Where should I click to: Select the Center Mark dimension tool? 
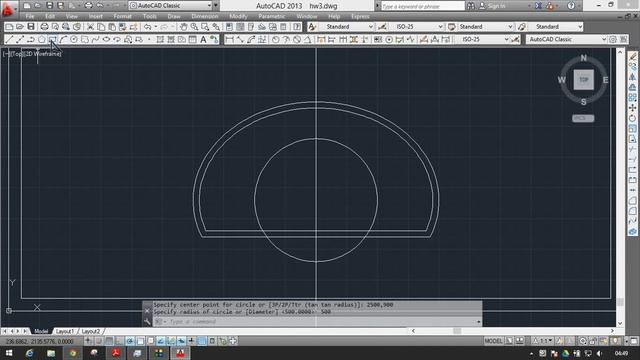(389, 39)
